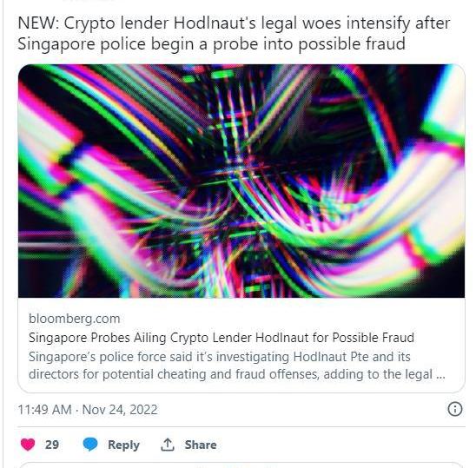Click the "Reply" text label
476x468 pixels.
(x=123, y=445)
